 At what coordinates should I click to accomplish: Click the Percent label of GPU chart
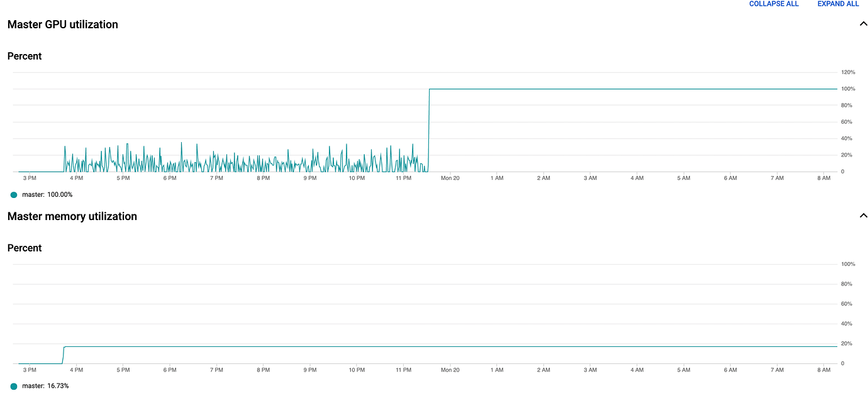click(25, 56)
